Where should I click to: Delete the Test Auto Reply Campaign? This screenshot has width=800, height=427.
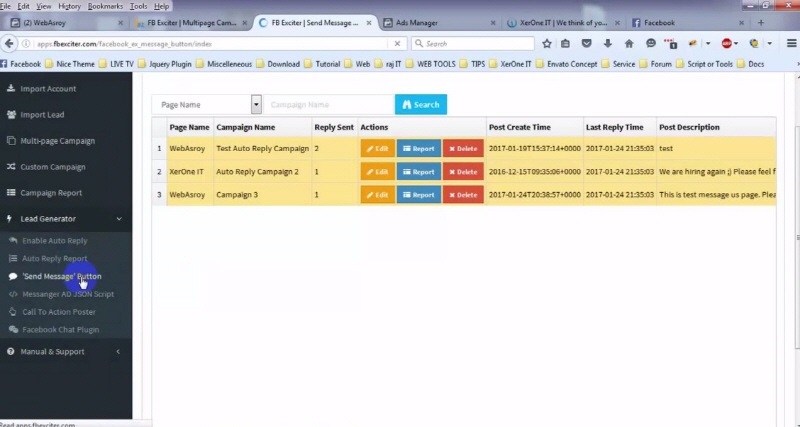(x=463, y=148)
